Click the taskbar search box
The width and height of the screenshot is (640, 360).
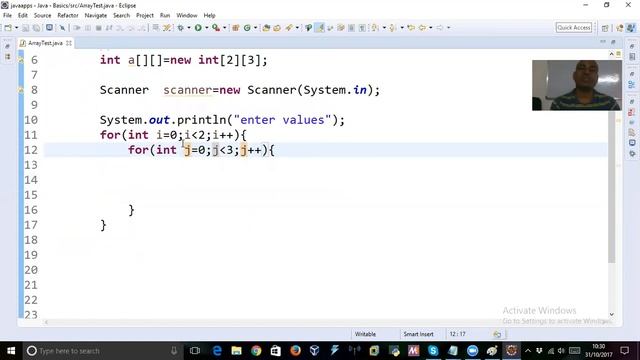(102, 351)
